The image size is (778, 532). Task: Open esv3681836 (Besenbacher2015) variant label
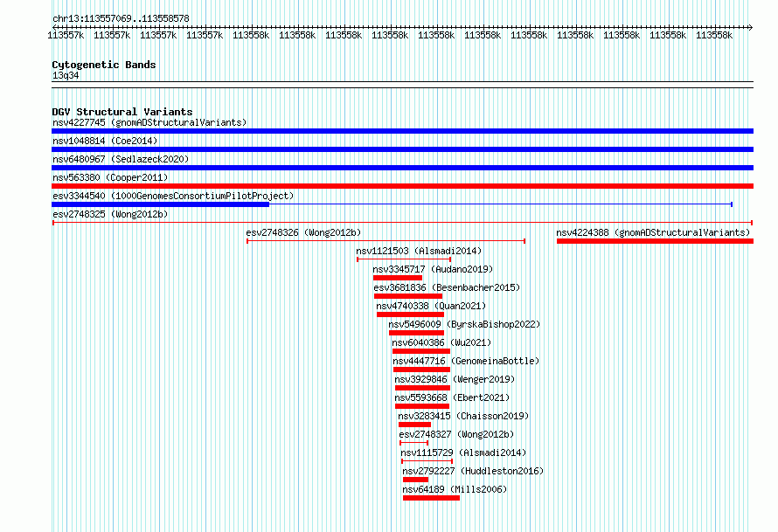[447, 287]
